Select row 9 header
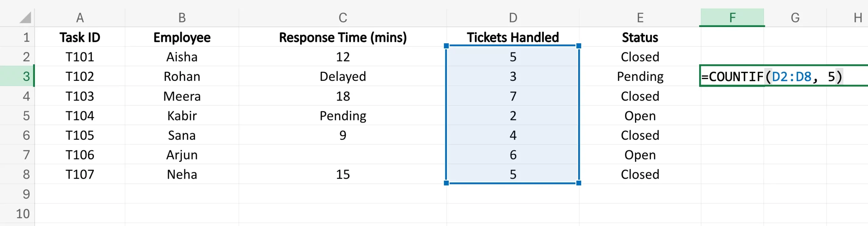The height and width of the screenshot is (226, 868). [x=26, y=194]
